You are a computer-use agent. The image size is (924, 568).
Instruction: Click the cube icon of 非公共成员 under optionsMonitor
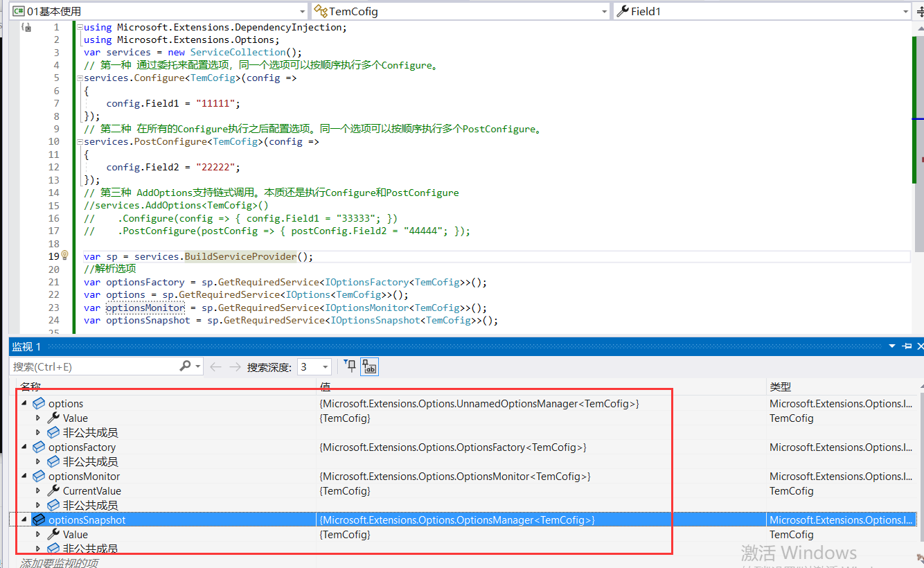53,506
